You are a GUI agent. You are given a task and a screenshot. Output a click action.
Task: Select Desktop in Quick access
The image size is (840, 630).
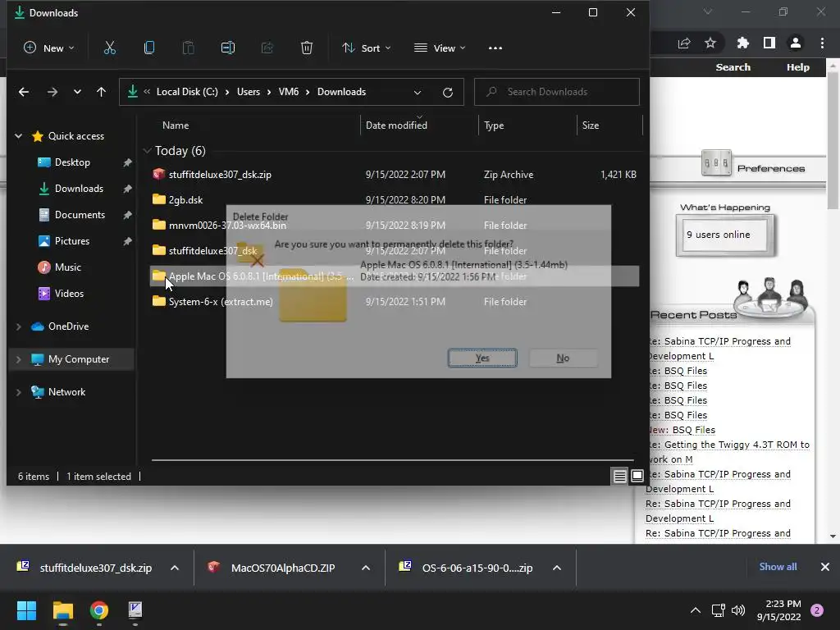[x=72, y=162]
